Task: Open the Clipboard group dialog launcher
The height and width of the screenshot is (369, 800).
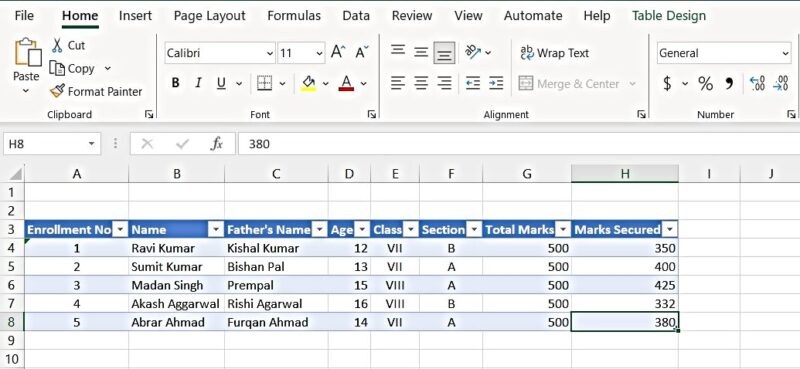Action: (149, 115)
